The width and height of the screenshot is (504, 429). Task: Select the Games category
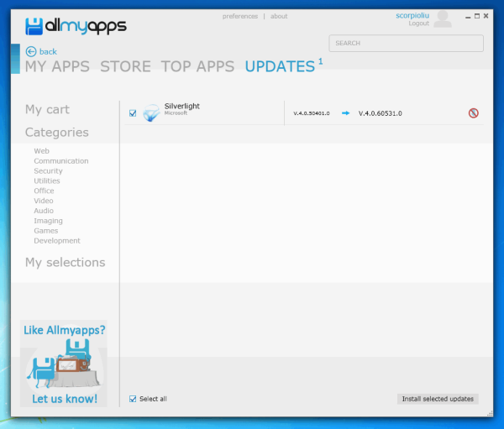46,231
